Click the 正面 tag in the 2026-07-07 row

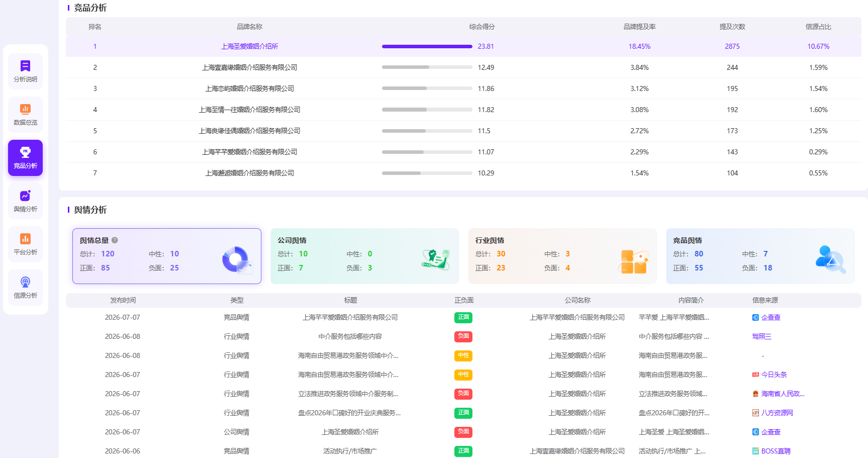463,317
